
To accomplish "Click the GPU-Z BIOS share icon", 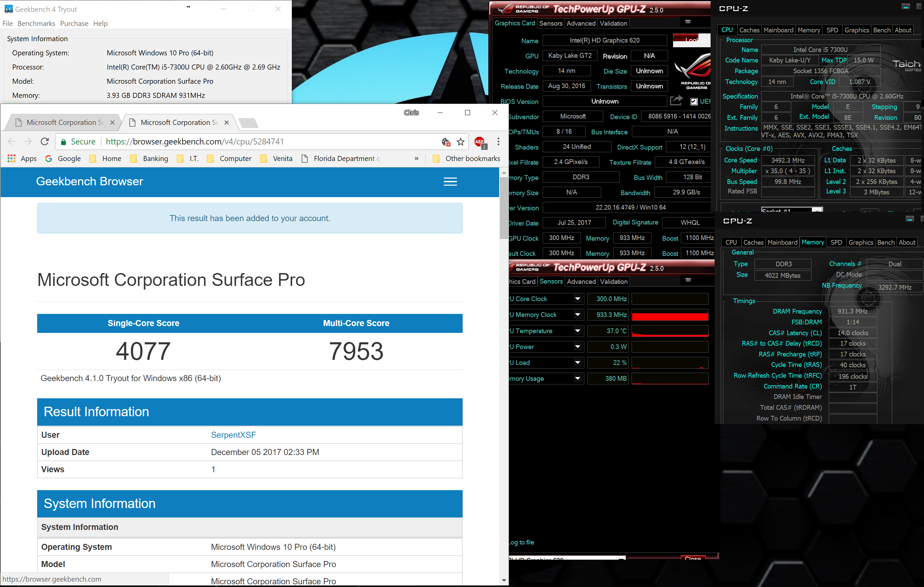I will 676,101.
